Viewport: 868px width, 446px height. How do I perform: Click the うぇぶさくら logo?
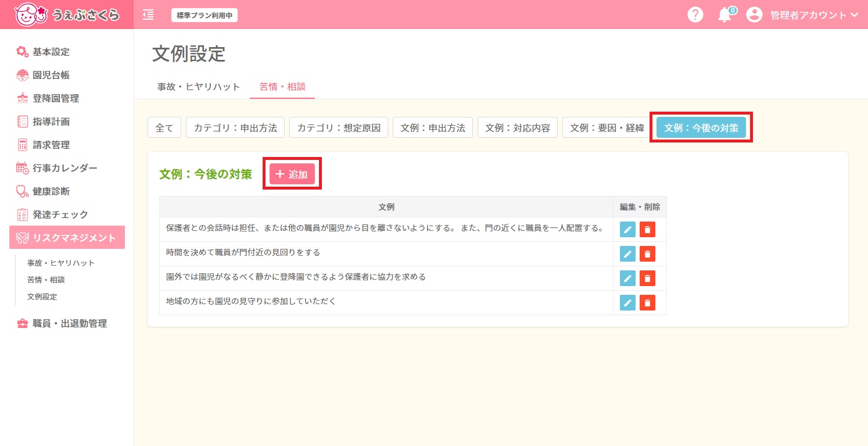click(x=67, y=15)
